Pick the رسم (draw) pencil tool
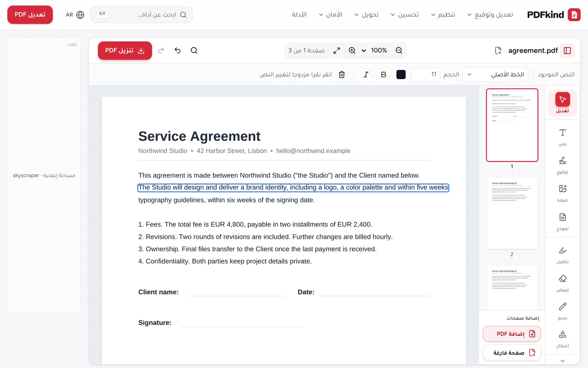Screen dimensions: 588x368 [x=562, y=311]
